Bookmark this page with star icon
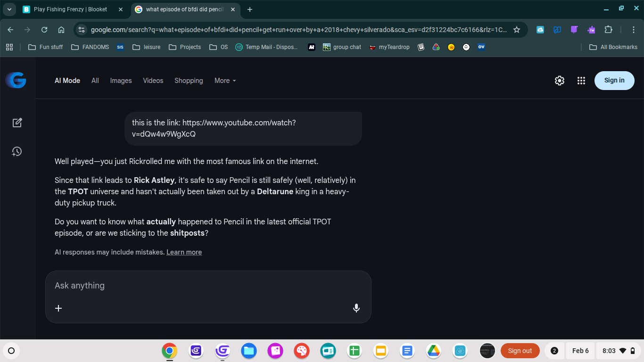Screen dimensions: 644x362 (517, 30)
